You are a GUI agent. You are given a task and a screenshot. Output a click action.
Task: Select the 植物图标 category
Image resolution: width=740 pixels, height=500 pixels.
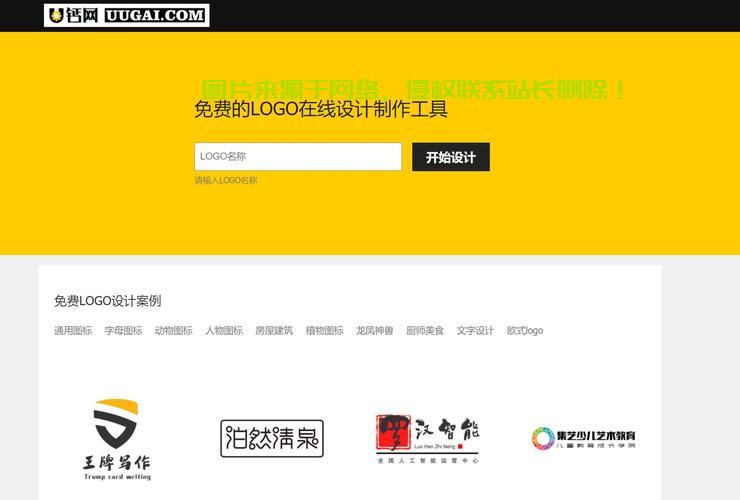coord(324,331)
